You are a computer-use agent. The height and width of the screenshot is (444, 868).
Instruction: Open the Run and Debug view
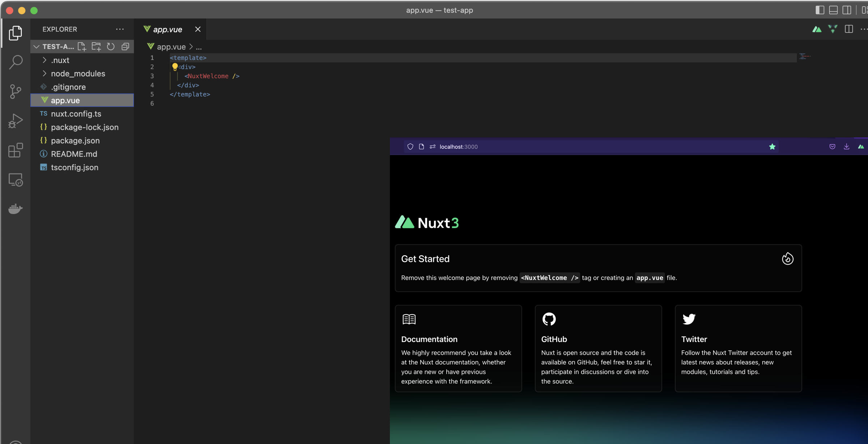[16, 121]
